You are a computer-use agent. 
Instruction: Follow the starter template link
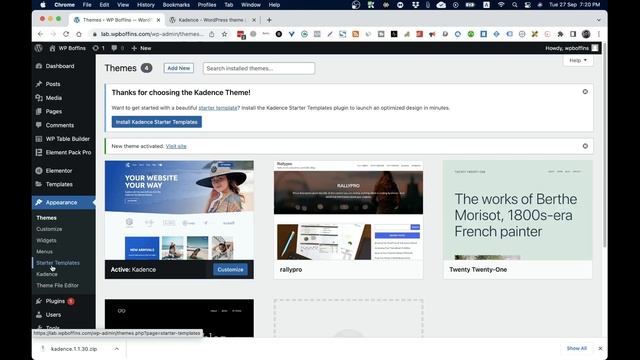pos(218,108)
